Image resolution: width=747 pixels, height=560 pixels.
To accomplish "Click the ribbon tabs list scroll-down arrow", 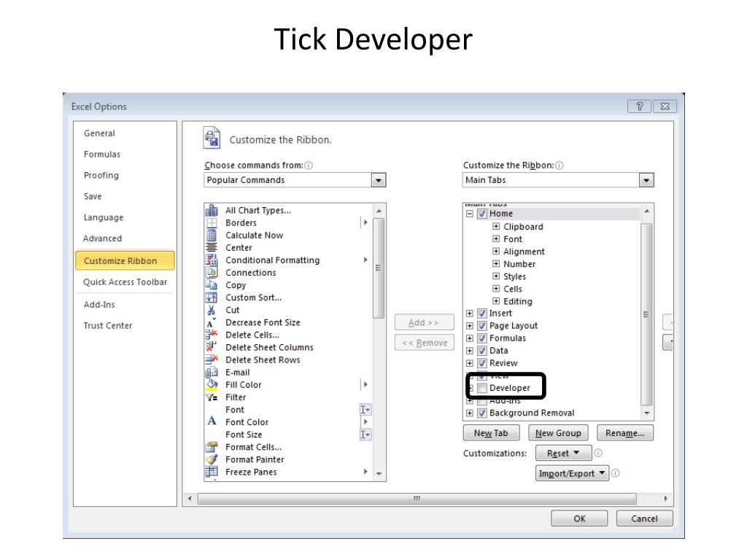I will [646, 413].
